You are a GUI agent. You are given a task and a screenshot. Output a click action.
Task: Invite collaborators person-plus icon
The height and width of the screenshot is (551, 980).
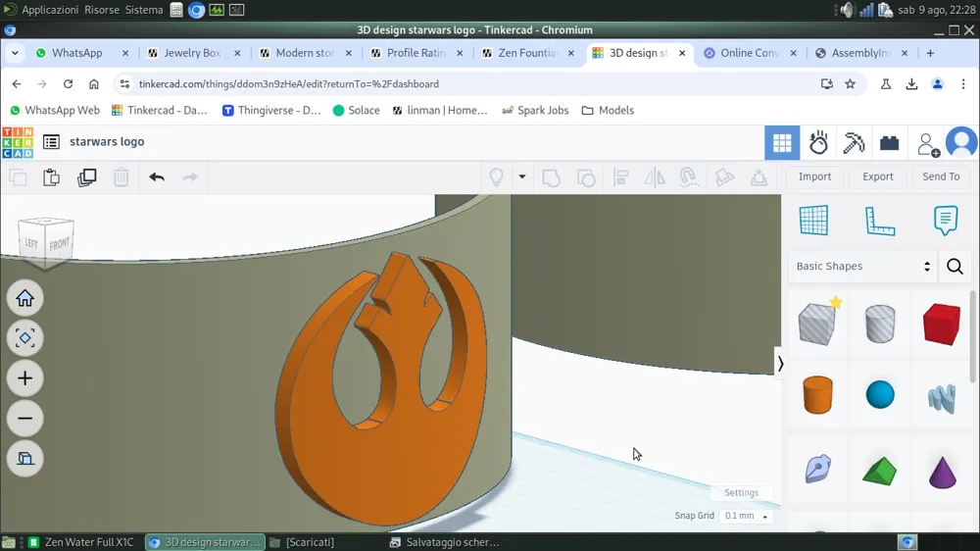(x=927, y=144)
